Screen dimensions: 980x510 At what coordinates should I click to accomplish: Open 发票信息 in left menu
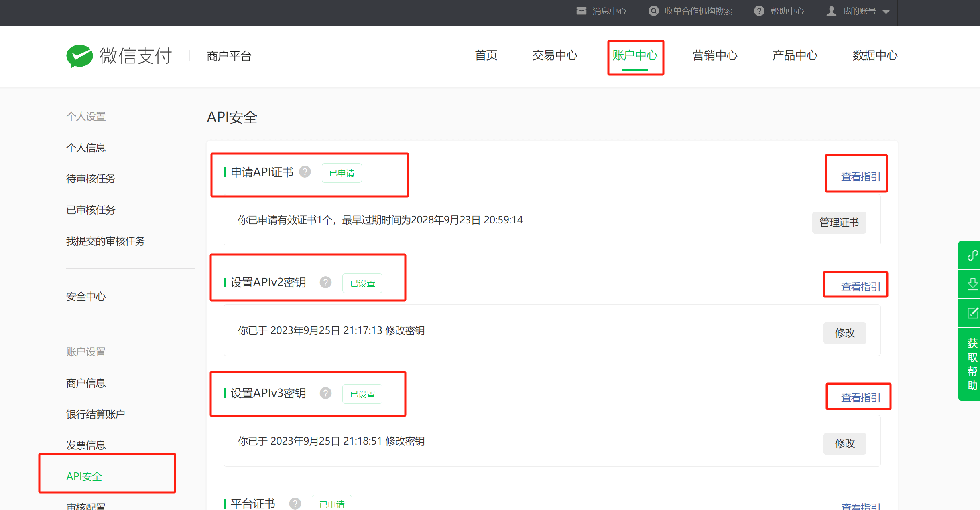(86, 445)
